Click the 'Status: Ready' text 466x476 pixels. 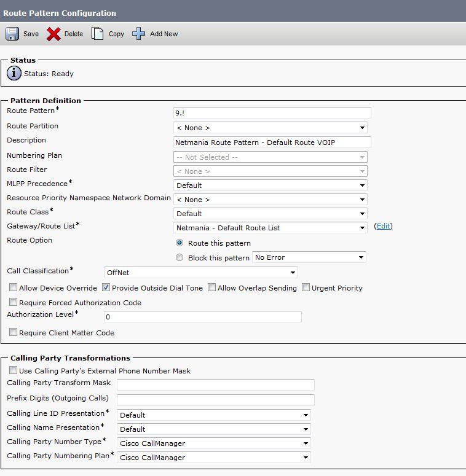click(x=49, y=74)
